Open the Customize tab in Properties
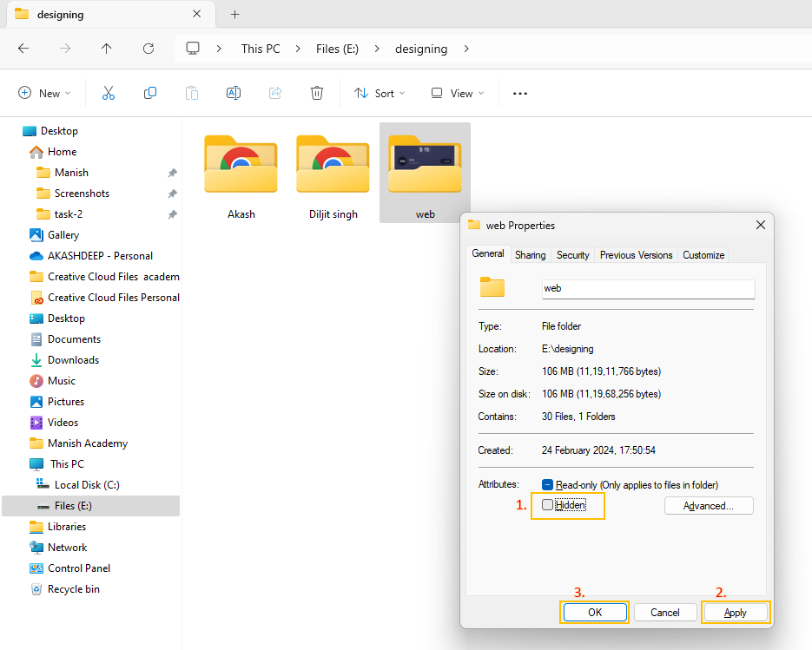Viewport: 812px width, 650px height. click(x=703, y=255)
